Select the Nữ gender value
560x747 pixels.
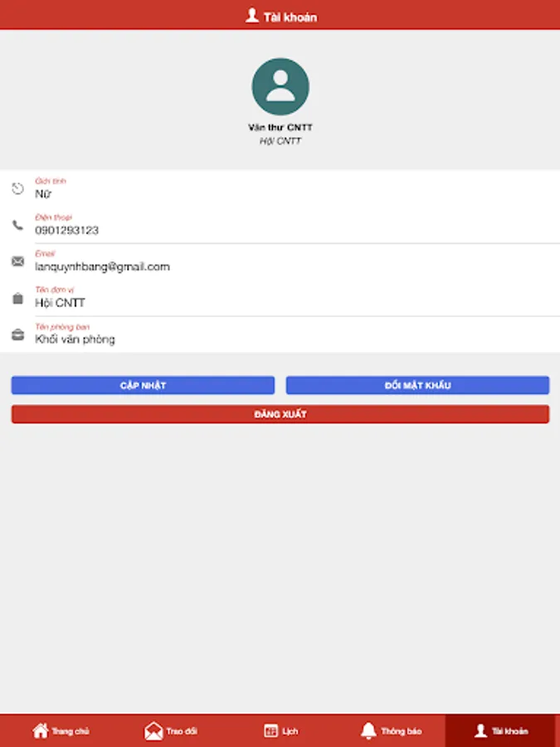click(x=43, y=194)
